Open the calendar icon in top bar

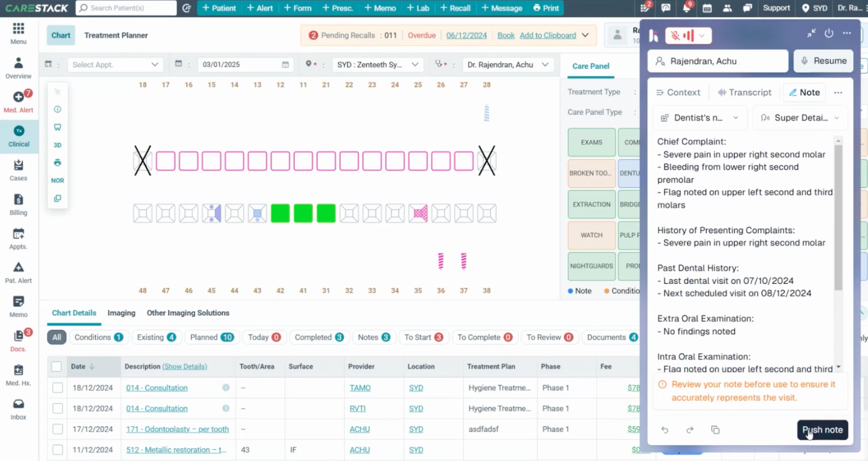(x=707, y=8)
